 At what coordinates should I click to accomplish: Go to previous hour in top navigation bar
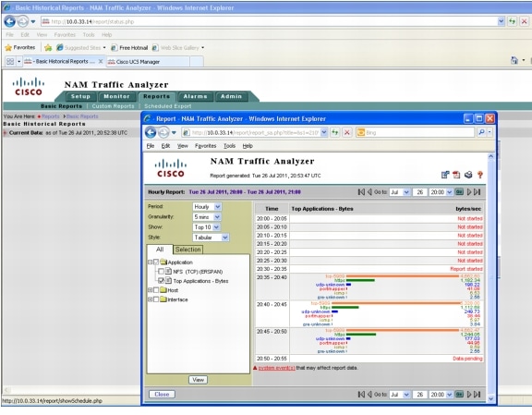click(369, 192)
